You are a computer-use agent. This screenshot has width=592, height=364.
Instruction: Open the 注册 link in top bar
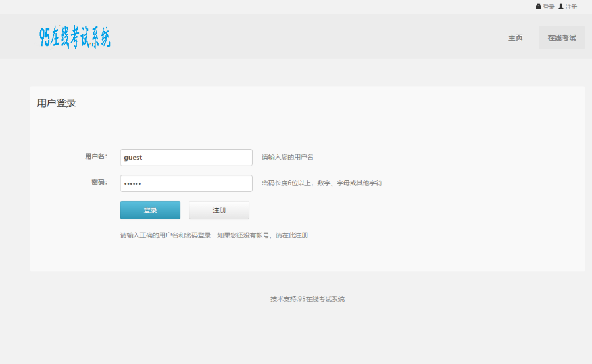tap(571, 7)
